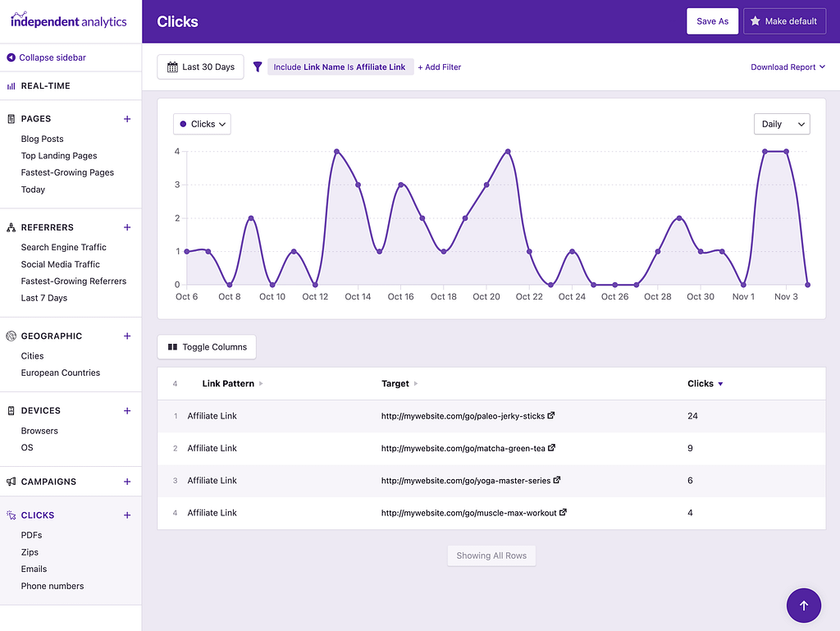Toggle the table columns visibility
This screenshot has height=631, width=840.
pos(206,346)
